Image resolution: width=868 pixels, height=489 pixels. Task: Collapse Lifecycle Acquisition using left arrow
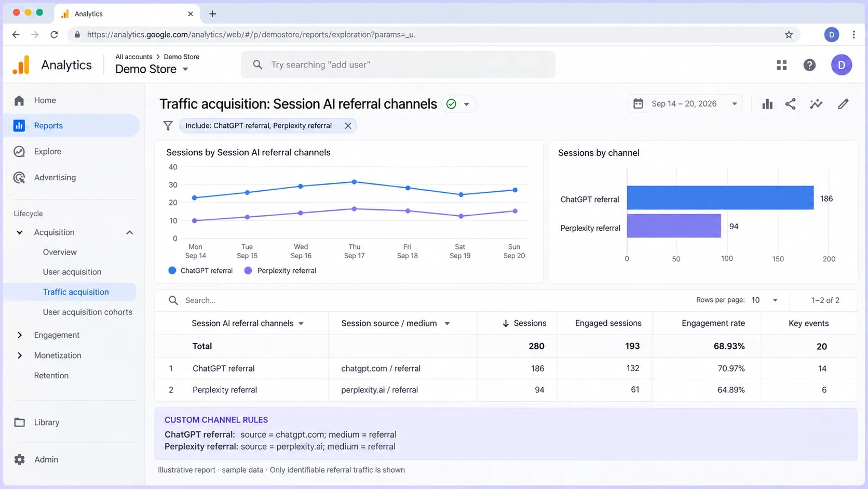point(20,233)
